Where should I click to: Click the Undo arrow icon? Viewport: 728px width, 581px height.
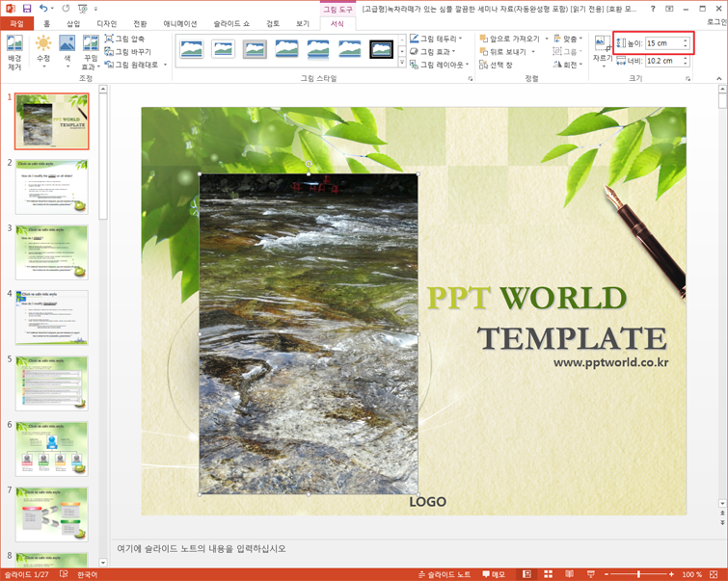point(43,8)
